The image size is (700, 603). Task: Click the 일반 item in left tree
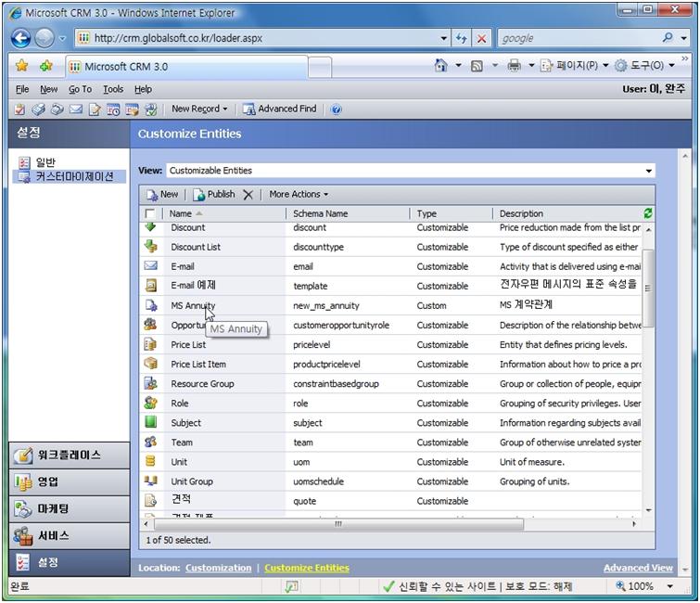[x=45, y=162]
